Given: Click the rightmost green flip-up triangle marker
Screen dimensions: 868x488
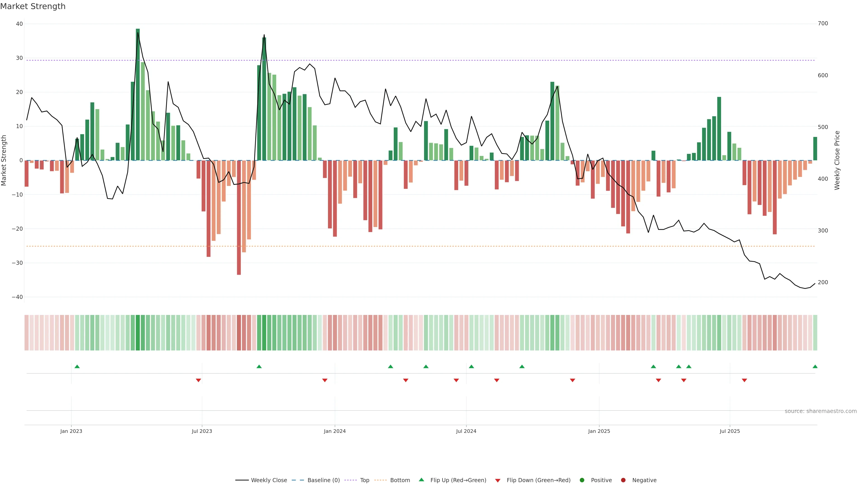Looking at the screenshot, I should [815, 366].
